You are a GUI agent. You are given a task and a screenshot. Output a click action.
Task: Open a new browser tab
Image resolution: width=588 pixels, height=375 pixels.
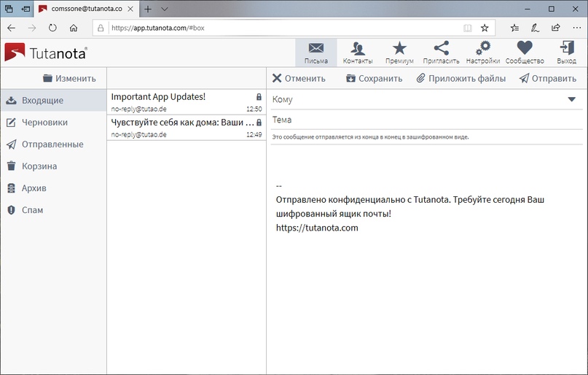(x=148, y=9)
